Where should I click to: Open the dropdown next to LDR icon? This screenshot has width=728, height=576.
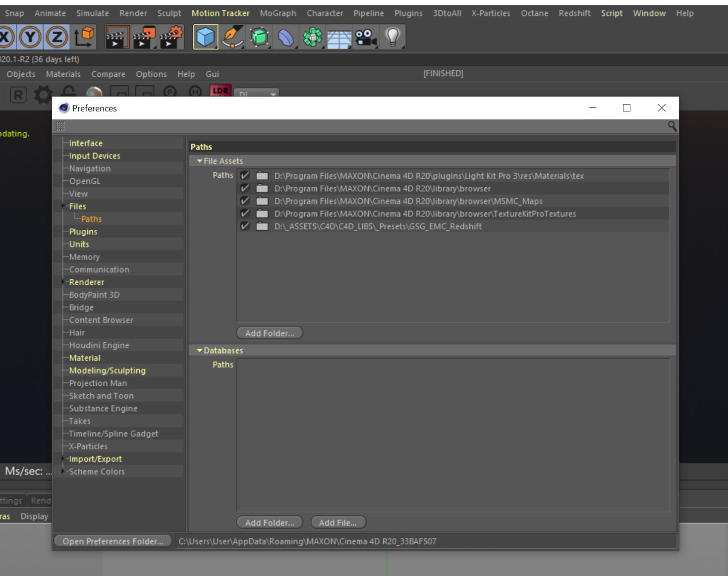(257, 93)
